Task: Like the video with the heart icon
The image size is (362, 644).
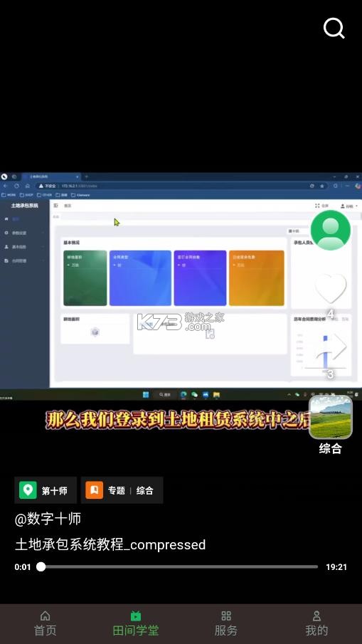Action: [331, 288]
